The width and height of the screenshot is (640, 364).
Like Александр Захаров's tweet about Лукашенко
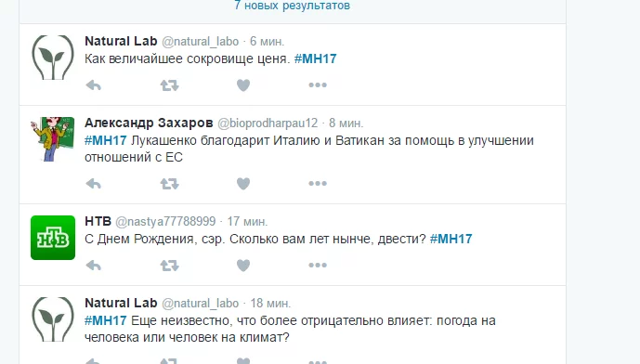click(x=243, y=184)
